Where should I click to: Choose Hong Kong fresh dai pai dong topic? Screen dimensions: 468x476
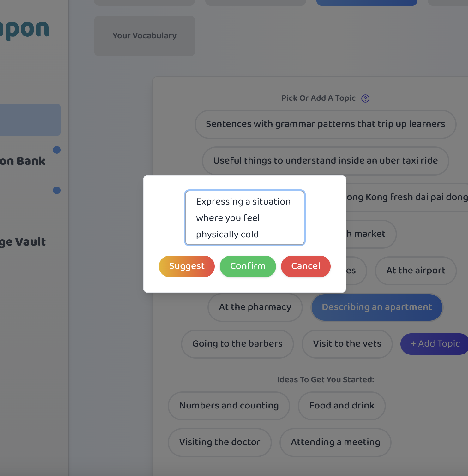[407, 197]
